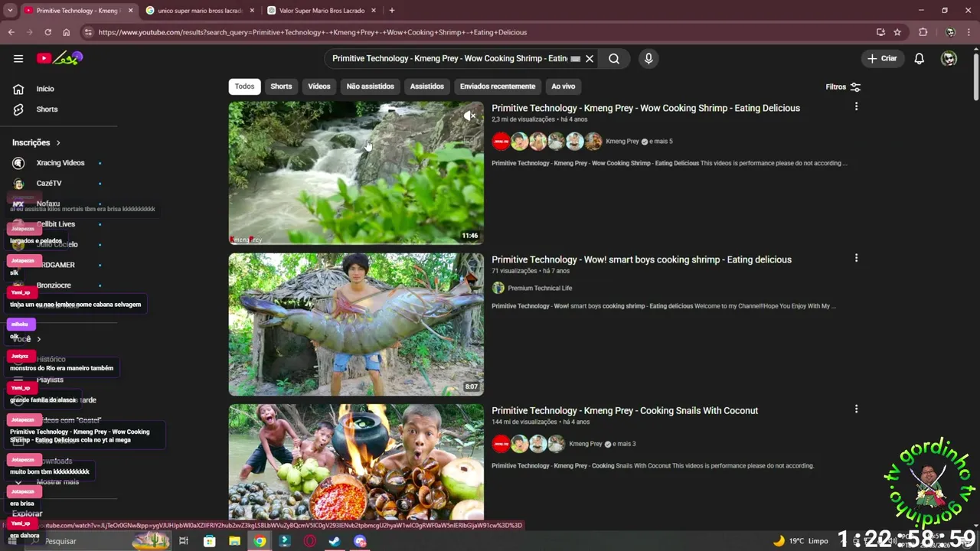Open the Opera browser taskbar icon
The image size is (980, 551).
(x=310, y=541)
